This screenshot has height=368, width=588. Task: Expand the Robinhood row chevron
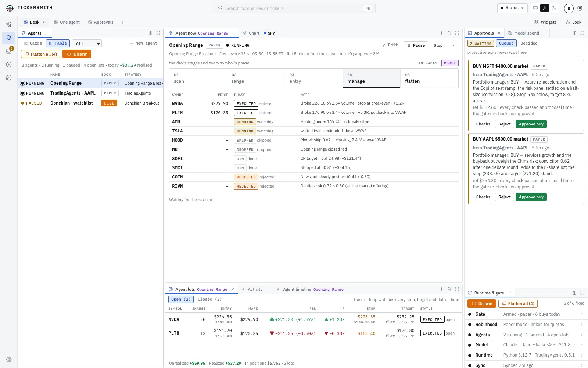coord(582,325)
